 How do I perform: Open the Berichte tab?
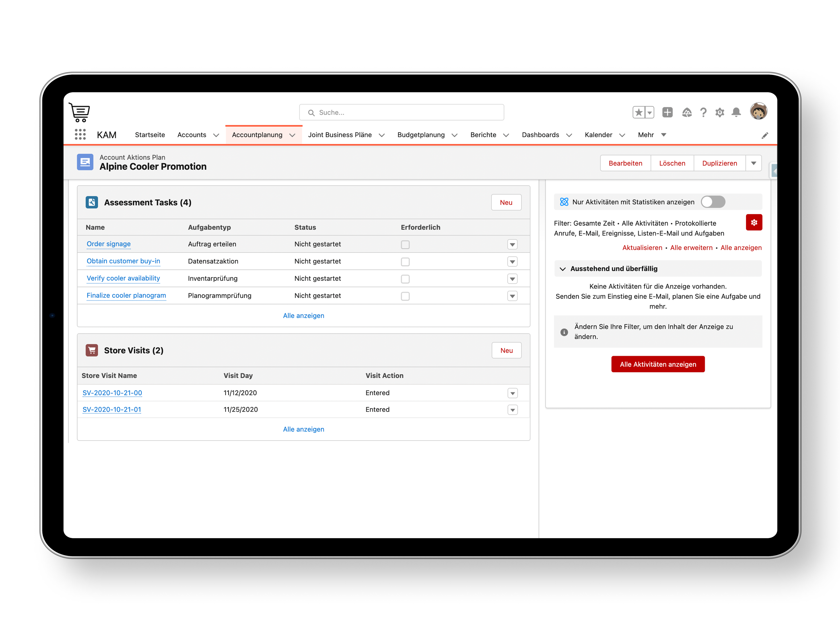483,135
